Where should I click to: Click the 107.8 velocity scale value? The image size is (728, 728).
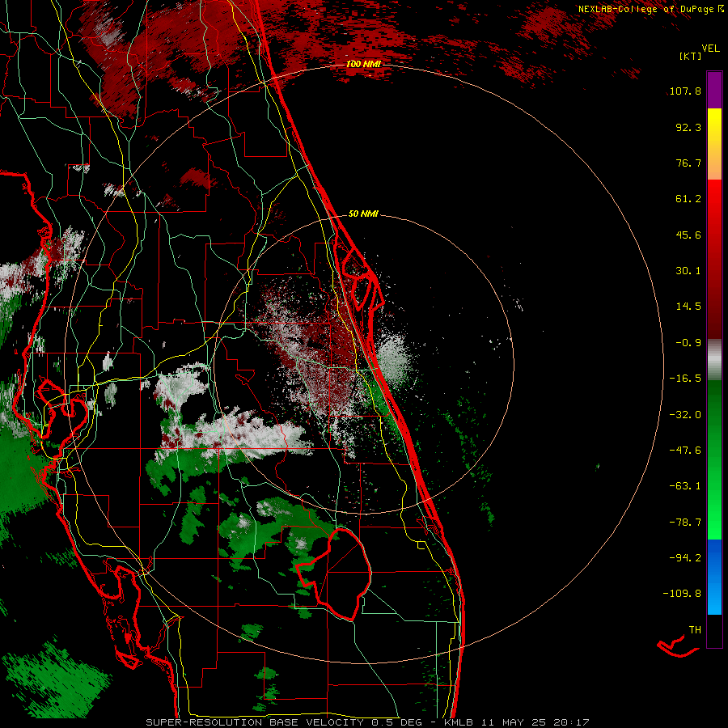pyautogui.click(x=685, y=91)
